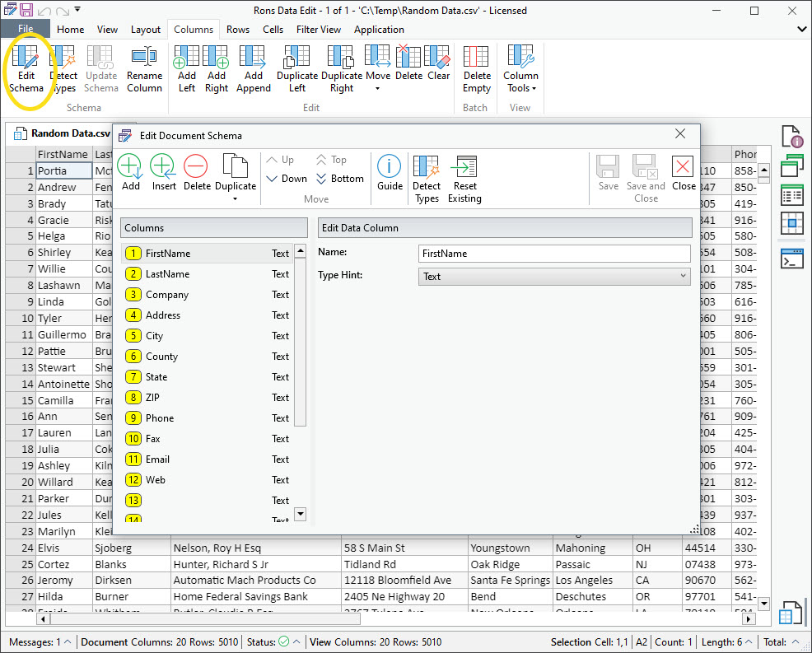Switch to the Filter View tab

pyautogui.click(x=318, y=29)
